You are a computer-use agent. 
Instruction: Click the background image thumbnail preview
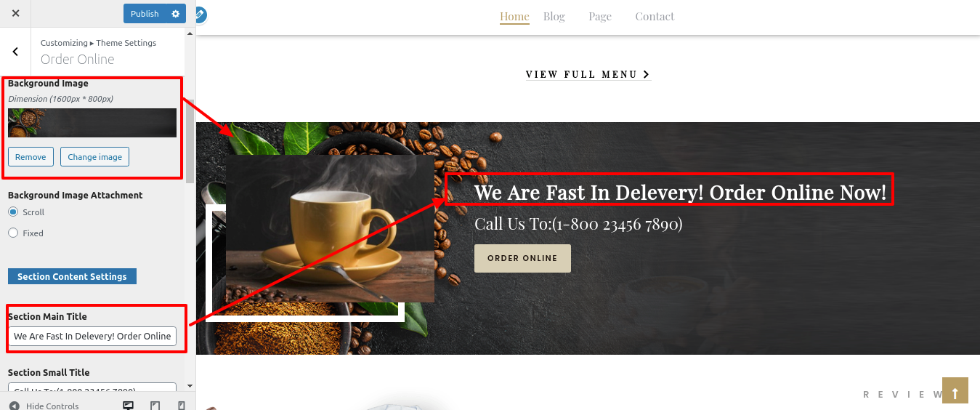tap(92, 123)
